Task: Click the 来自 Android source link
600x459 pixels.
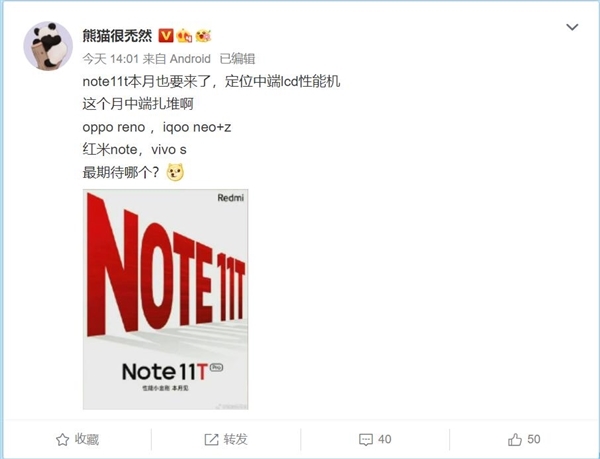Action: 176,59
